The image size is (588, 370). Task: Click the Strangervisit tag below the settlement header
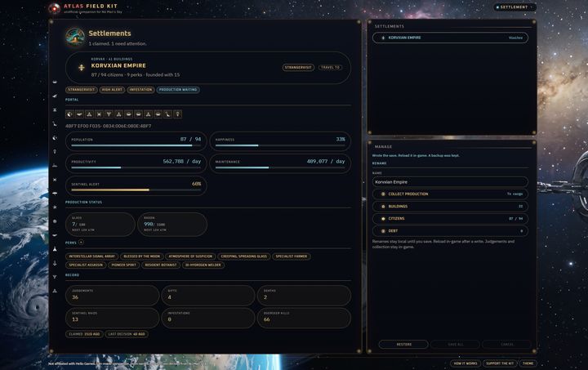(82, 90)
